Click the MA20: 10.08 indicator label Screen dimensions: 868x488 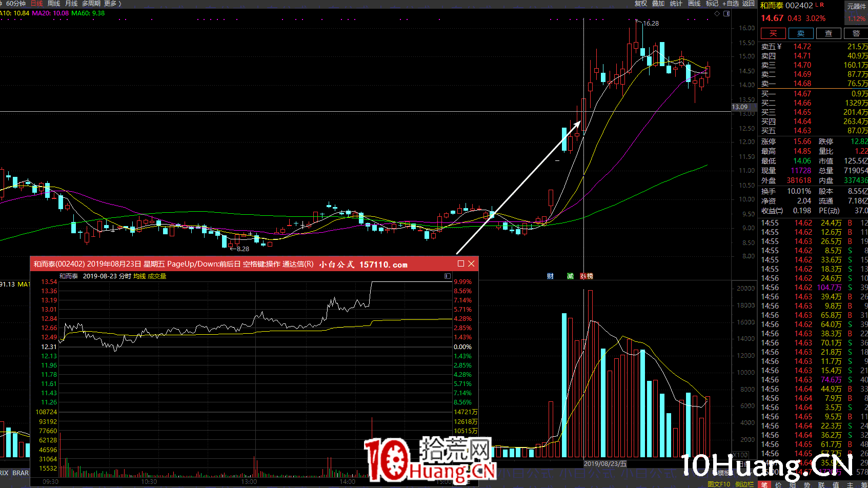click(50, 13)
